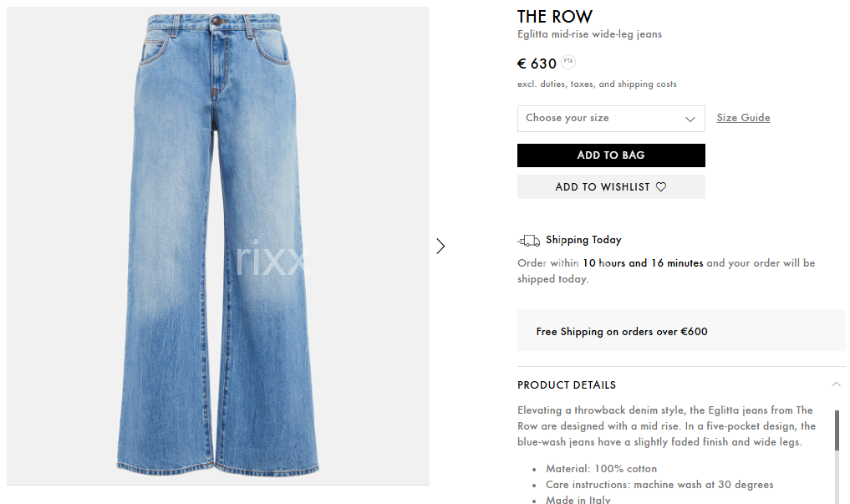The height and width of the screenshot is (504, 850).
Task: Click the Free Shipping over €600 banner
Action: coord(681,331)
